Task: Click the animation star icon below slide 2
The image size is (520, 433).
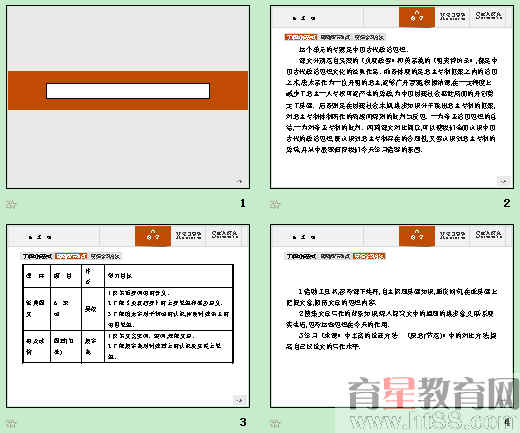Action: point(275,204)
